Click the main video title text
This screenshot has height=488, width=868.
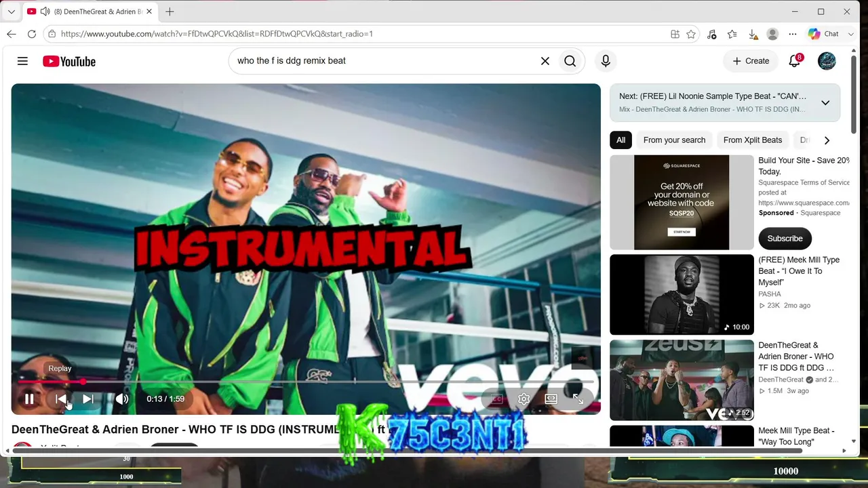(x=202, y=430)
